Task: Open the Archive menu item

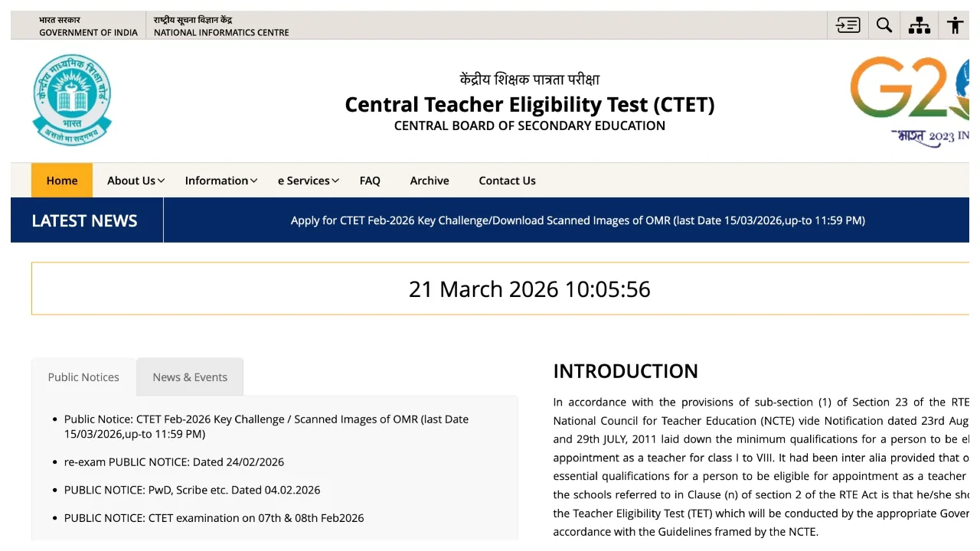Action: click(430, 181)
